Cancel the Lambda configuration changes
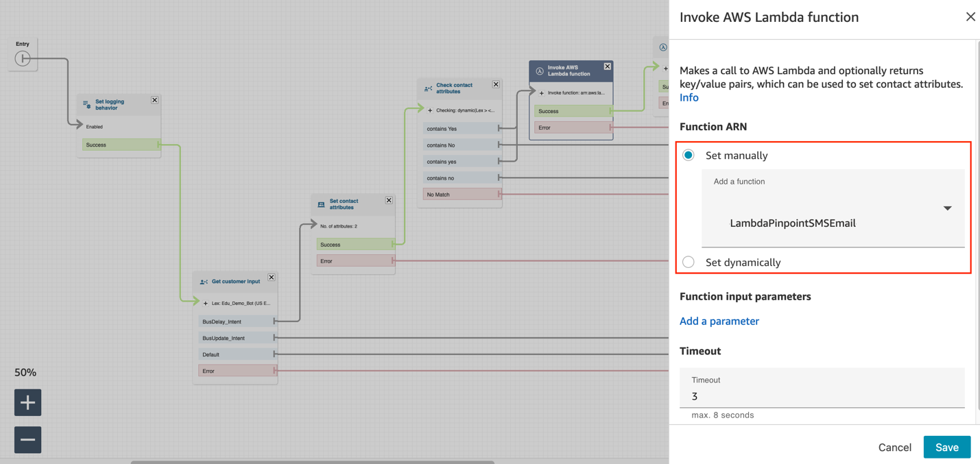 (x=894, y=447)
